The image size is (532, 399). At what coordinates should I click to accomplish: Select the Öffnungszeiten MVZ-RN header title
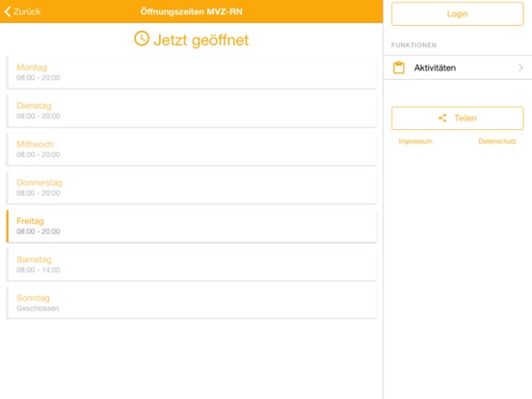click(192, 12)
